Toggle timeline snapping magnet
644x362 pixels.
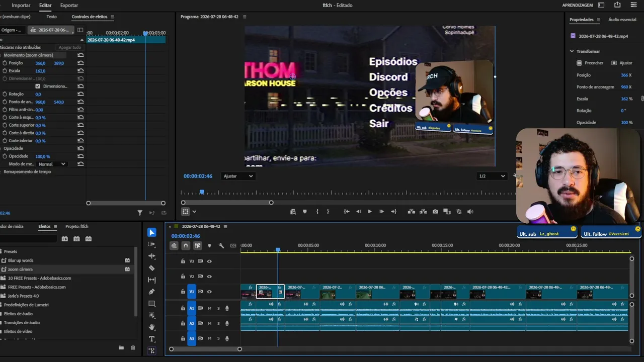[x=186, y=246]
